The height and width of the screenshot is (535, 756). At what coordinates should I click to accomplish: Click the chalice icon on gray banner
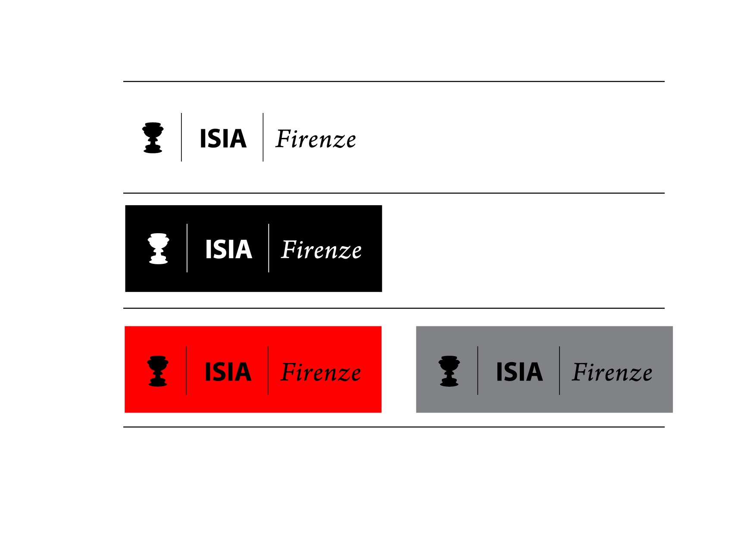coord(449,371)
